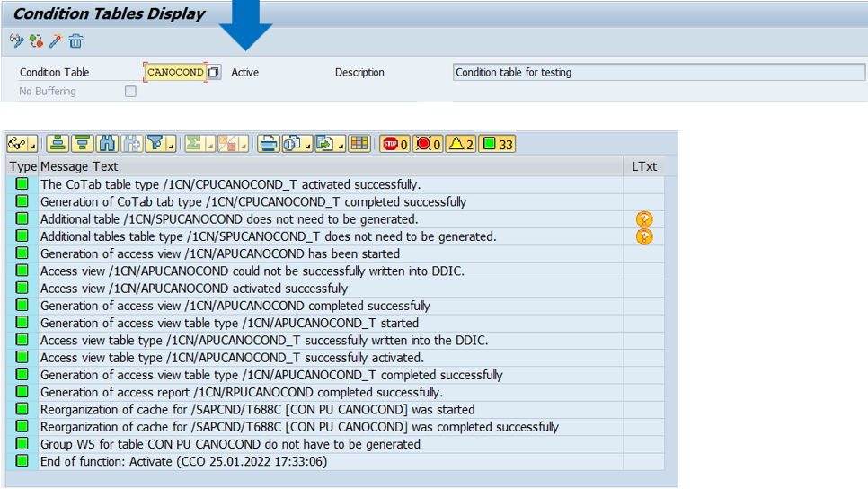Open long text for /1CN/SPUCANOCOND message
The width and height of the screenshot is (868, 489).
click(643, 219)
